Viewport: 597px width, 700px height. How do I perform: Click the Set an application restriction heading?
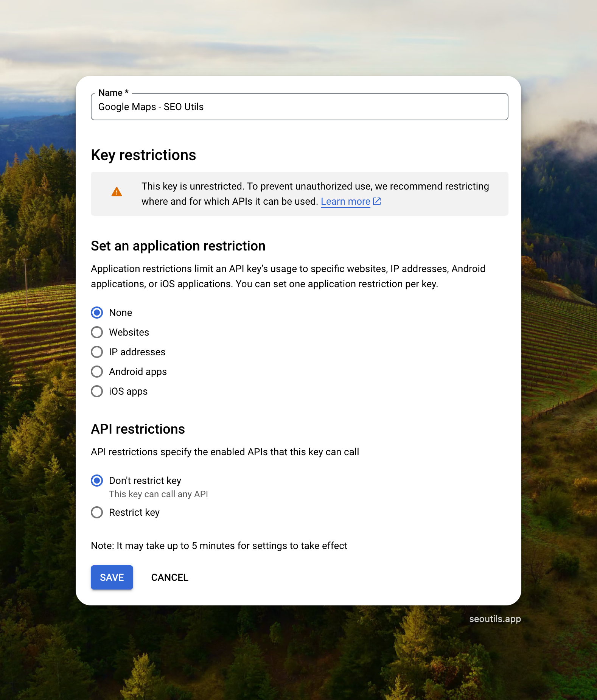point(178,246)
